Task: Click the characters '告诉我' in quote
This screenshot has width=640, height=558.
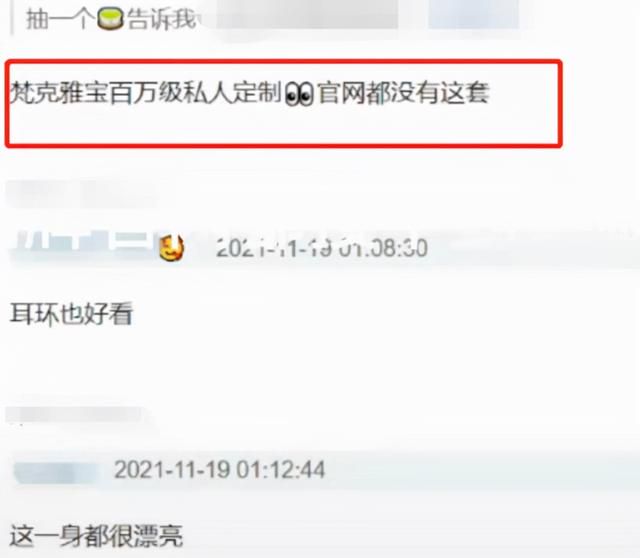Action: point(162,19)
